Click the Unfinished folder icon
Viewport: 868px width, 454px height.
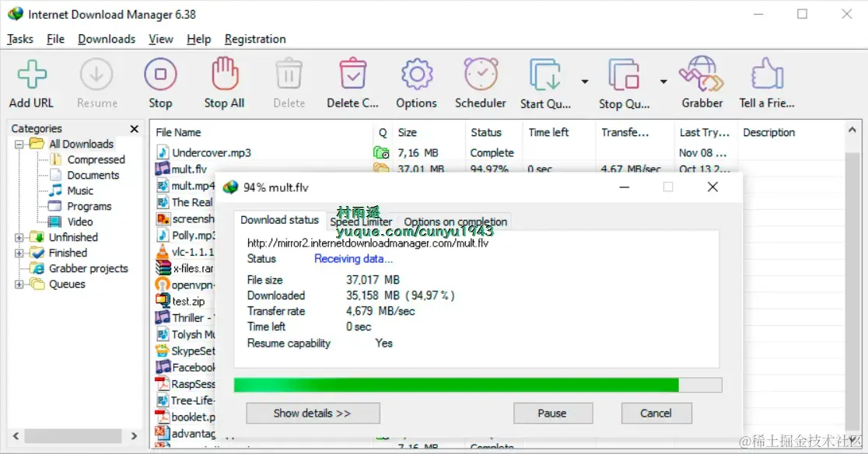[37, 237]
